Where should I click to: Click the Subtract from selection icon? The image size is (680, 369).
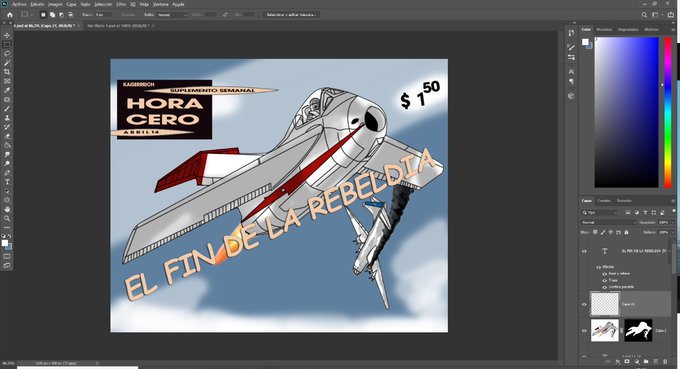coord(61,15)
